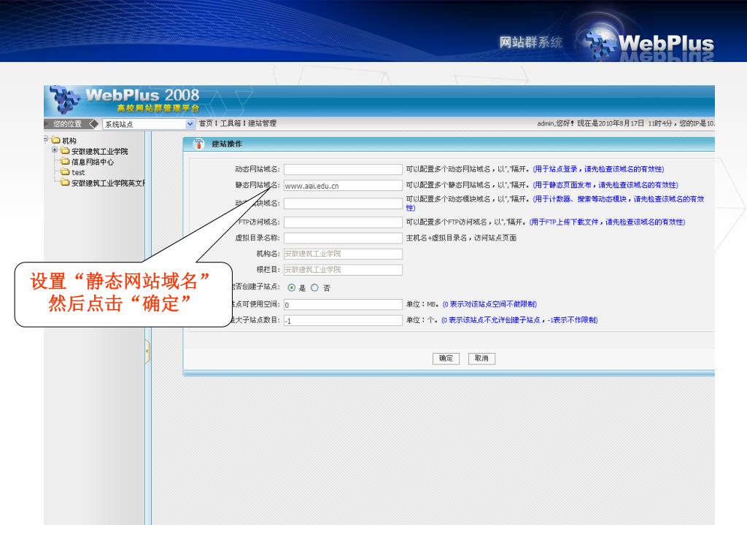Expand the 安徽建筑工业学院 tree node
Viewport: 747px width, 560px height.
point(55,150)
